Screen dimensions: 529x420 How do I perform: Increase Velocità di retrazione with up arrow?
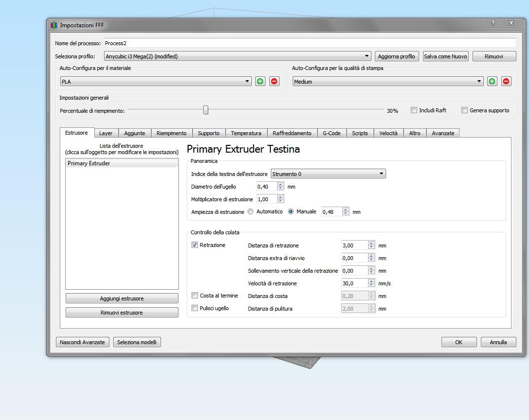pos(371,281)
